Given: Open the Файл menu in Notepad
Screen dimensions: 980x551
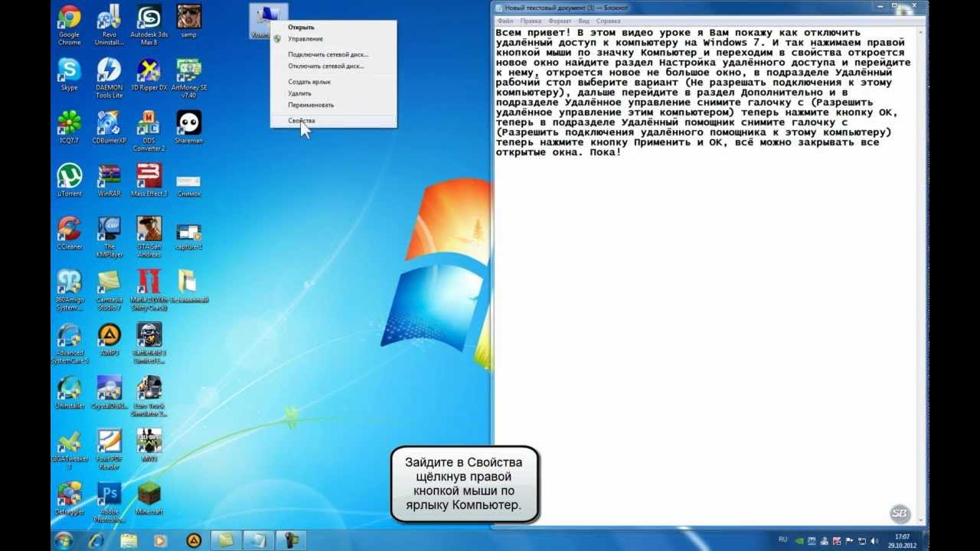Looking at the screenshot, I should pos(505,21).
